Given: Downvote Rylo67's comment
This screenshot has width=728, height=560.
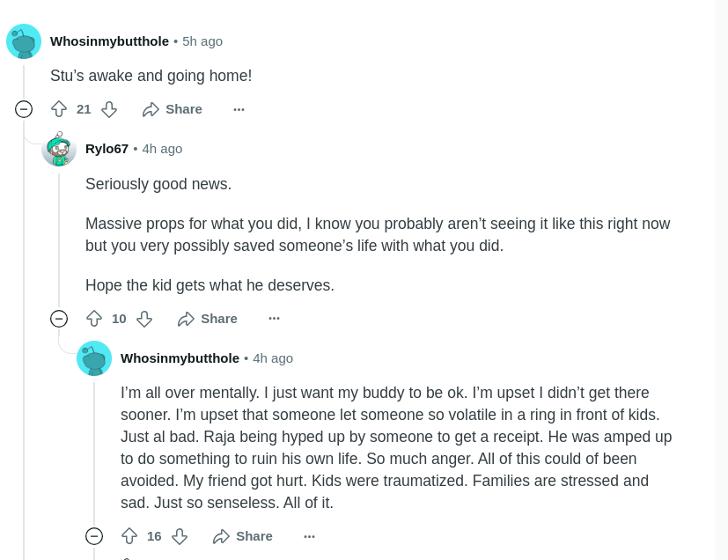Looking at the screenshot, I should click(x=144, y=319).
